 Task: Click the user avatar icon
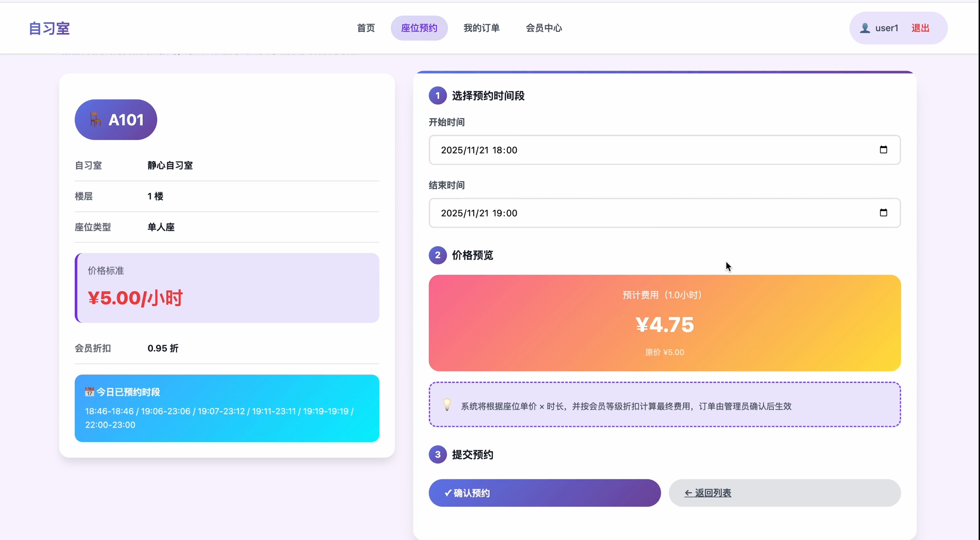pos(864,28)
